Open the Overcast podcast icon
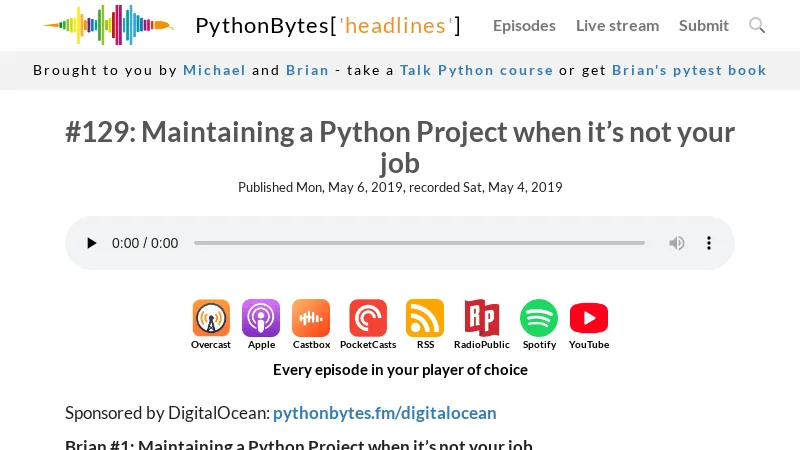The image size is (800, 450). coord(211,319)
